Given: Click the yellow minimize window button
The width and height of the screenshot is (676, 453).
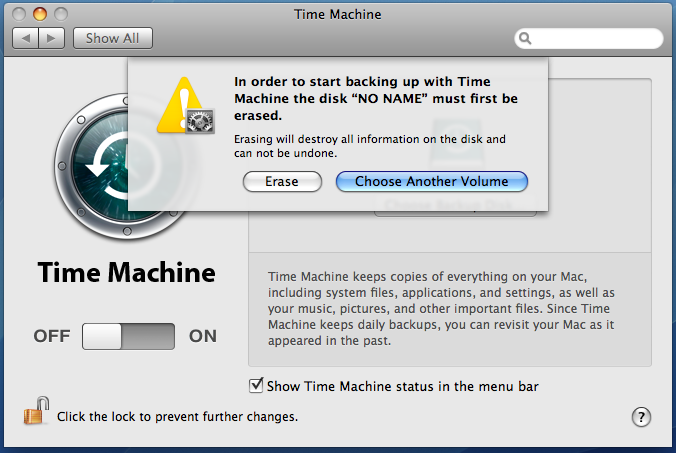Looking at the screenshot, I should pos(40,14).
